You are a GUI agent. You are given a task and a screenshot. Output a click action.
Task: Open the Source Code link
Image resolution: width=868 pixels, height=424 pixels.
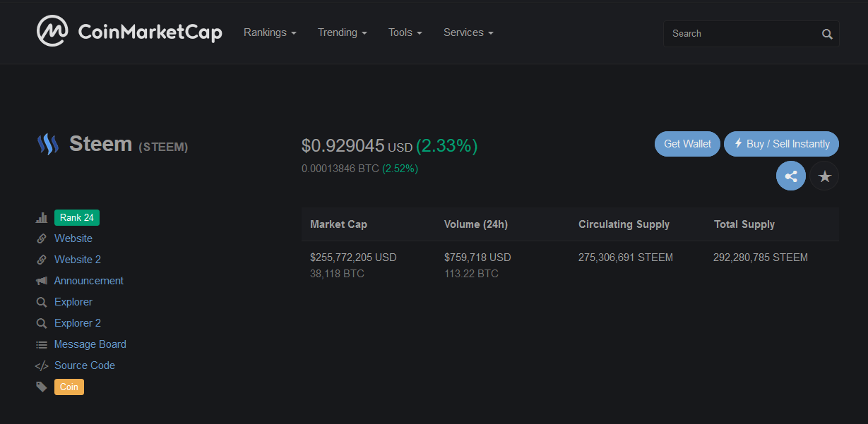tap(85, 365)
